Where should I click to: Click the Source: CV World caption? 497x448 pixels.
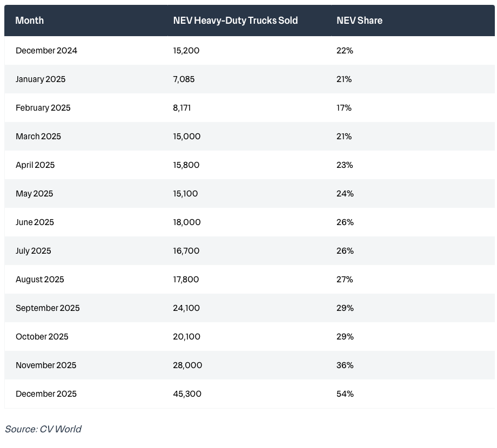click(x=43, y=429)
